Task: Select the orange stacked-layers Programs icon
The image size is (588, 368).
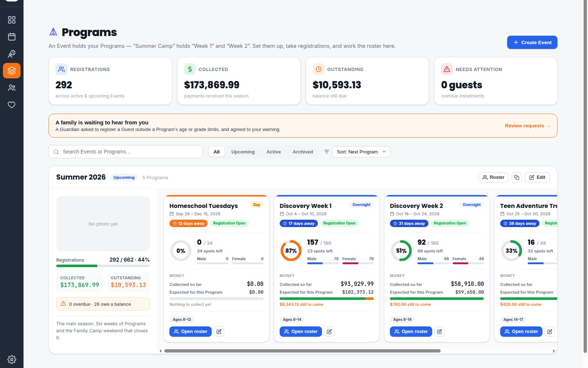Action: (12, 71)
